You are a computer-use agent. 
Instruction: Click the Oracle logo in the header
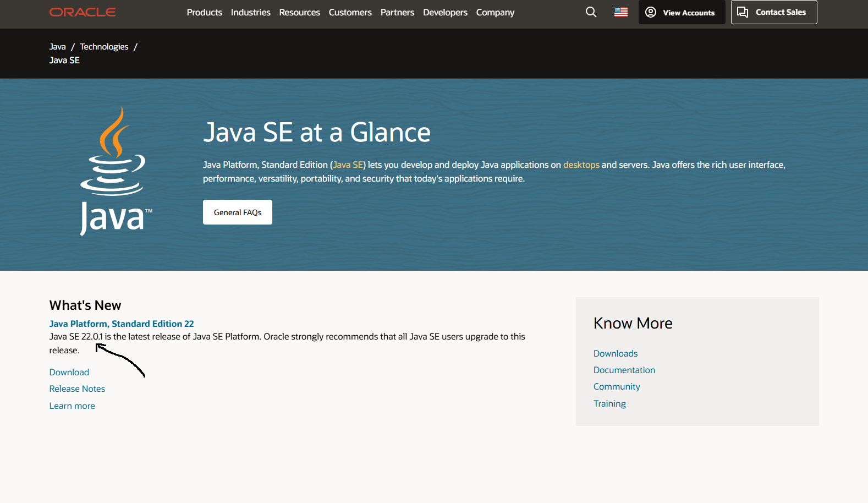[83, 12]
